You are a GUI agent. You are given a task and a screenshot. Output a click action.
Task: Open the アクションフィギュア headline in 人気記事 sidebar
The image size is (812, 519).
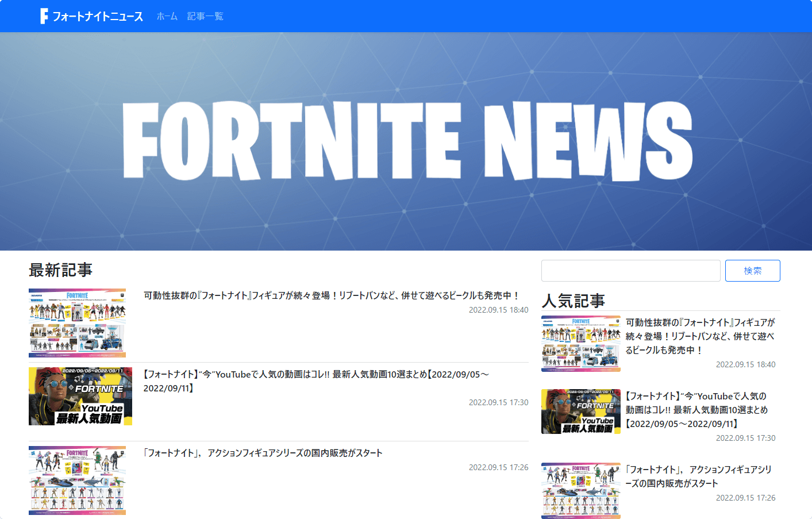pos(698,476)
